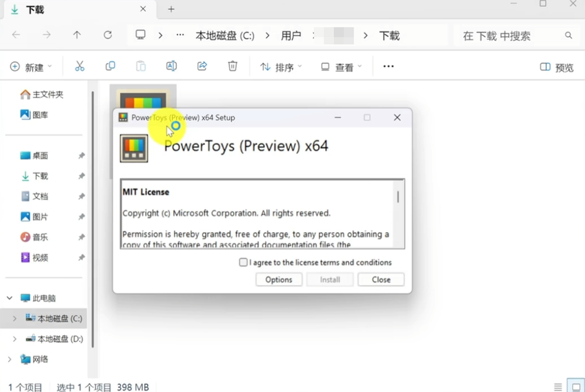585x392 pixels.
Task: Go back in File Explorer
Action: 16,35
